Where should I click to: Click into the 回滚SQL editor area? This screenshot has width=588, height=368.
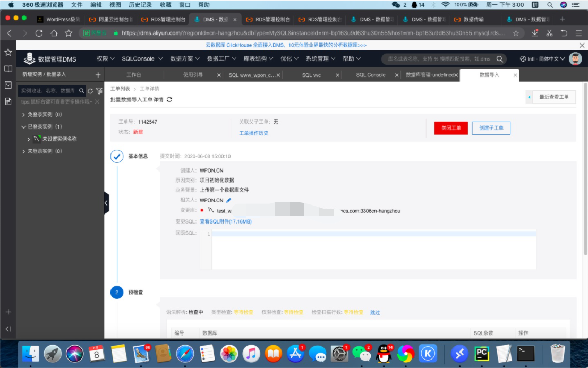[x=374, y=250]
